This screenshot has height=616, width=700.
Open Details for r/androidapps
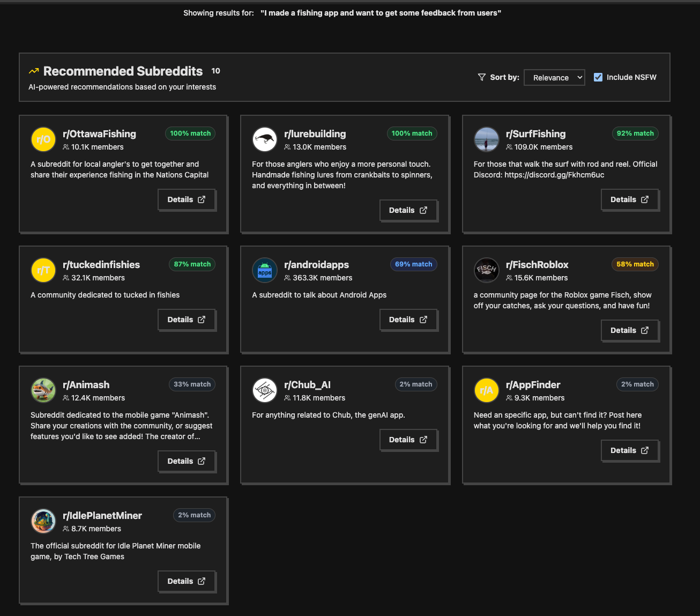point(408,320)
